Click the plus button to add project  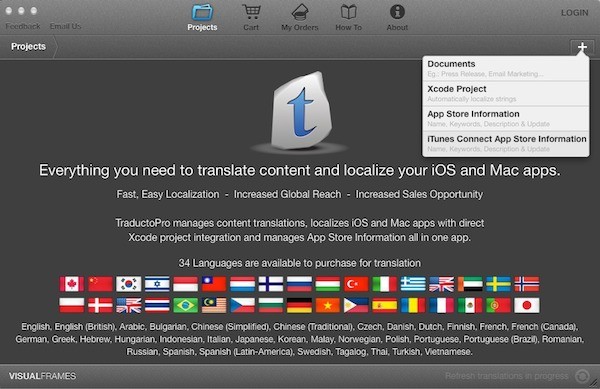pos(582,47)
